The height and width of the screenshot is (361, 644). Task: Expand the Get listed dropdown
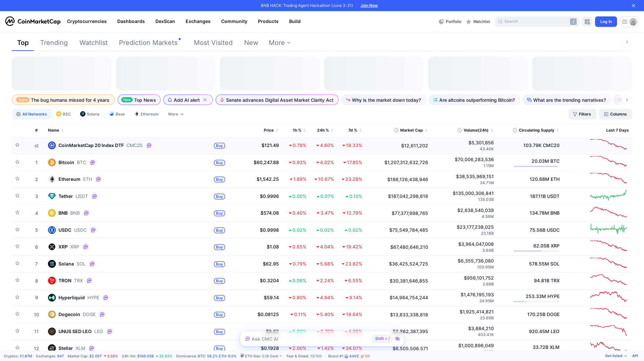pos(616,356)
